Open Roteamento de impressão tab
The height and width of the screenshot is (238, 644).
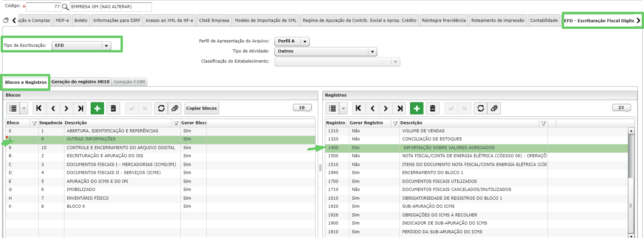498,21
